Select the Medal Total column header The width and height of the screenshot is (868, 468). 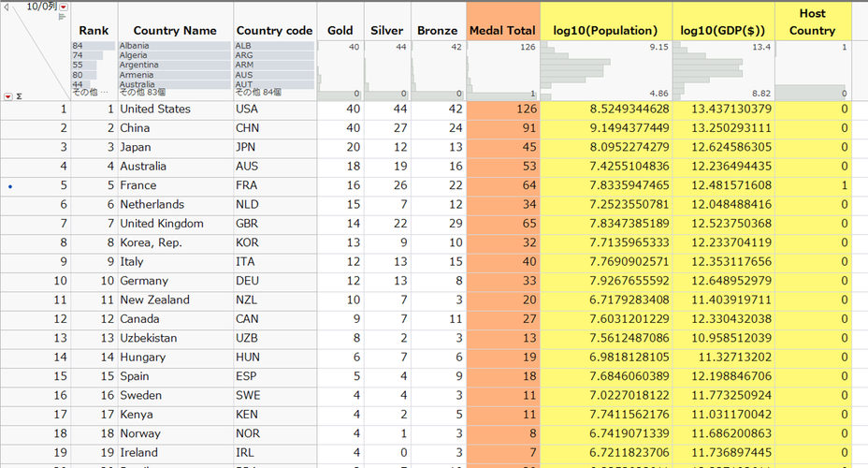502,31
